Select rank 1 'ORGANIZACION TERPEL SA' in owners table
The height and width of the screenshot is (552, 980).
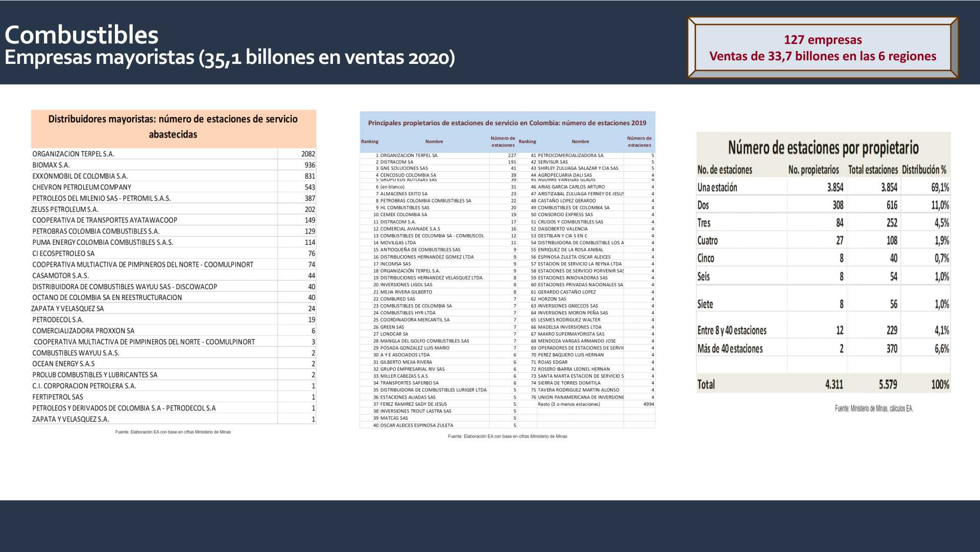(x=439, y=155)
